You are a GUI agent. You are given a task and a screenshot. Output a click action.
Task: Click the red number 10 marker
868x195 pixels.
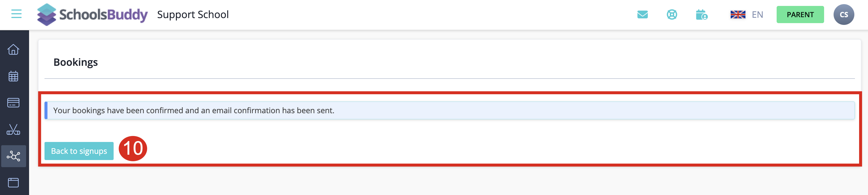[x=133, y=148]
